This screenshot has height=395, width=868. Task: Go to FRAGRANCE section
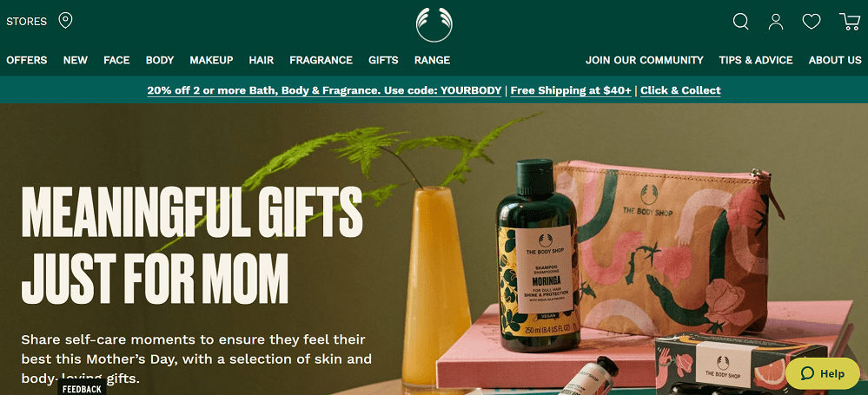click(321, 60)
